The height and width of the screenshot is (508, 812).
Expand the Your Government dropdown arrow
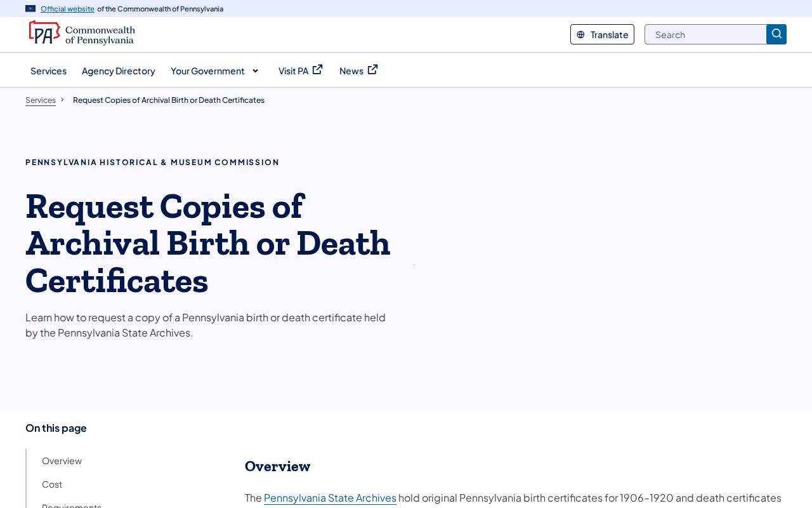pos(255,70)
